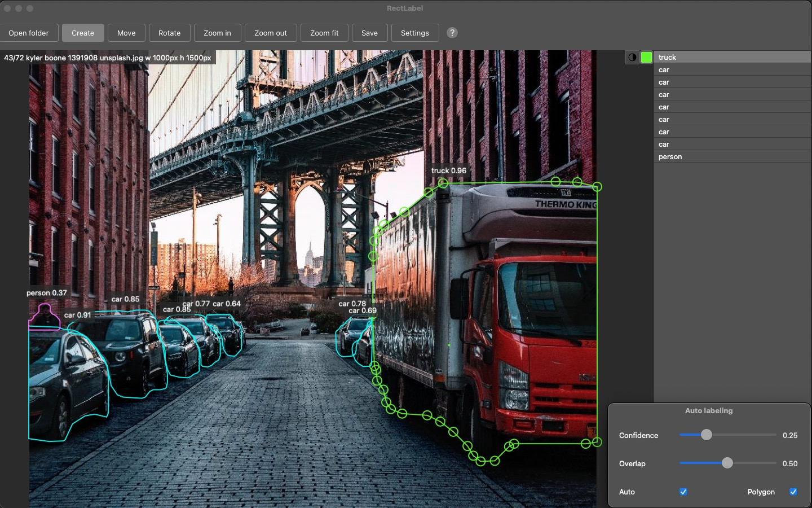The height and width of the screenshot is (508, 812).
Task: Click the Confidence slider handle
Action: click(707, 435)
